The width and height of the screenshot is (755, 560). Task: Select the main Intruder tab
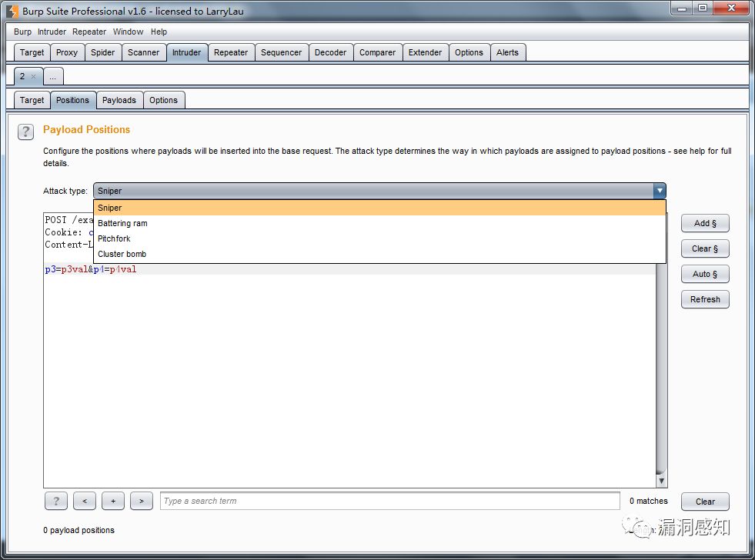pyautogui.click(x=187, y=52)
